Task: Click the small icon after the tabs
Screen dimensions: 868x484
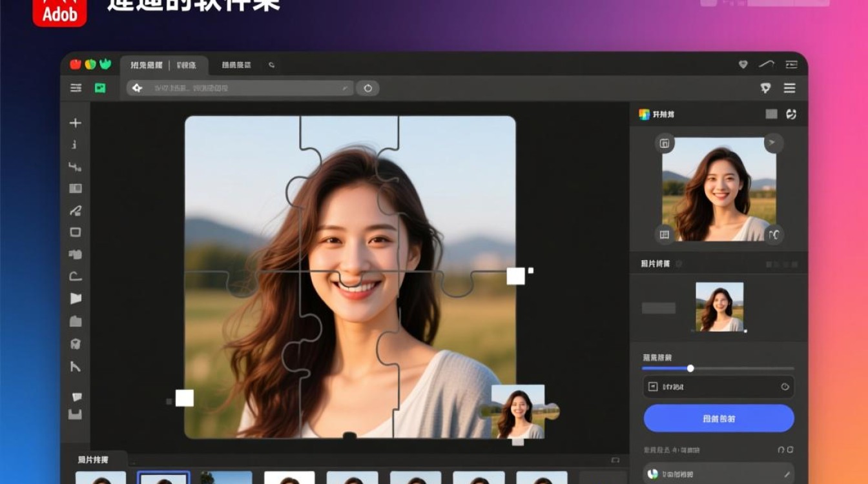Action: tap(271, 65)
